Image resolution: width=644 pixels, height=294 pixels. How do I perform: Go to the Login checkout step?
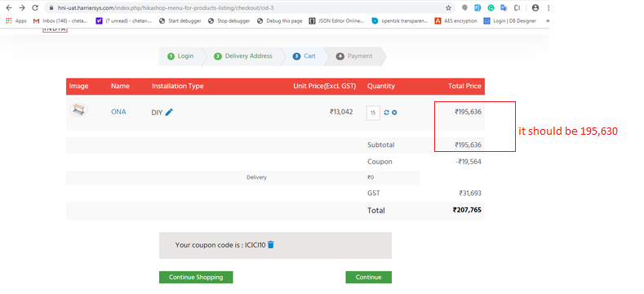click(180, 56)
